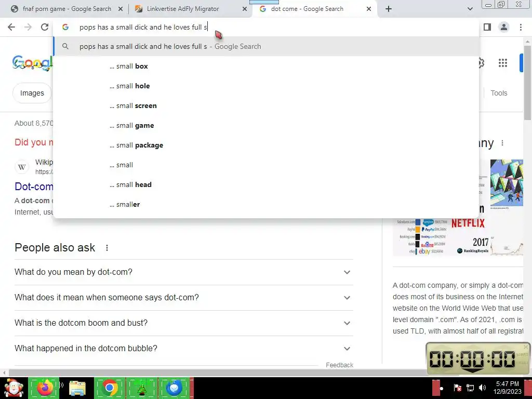Expand 'What happened in the dotcom bubble?'
This screenshot has width=532, height=399.
point(183,349)
